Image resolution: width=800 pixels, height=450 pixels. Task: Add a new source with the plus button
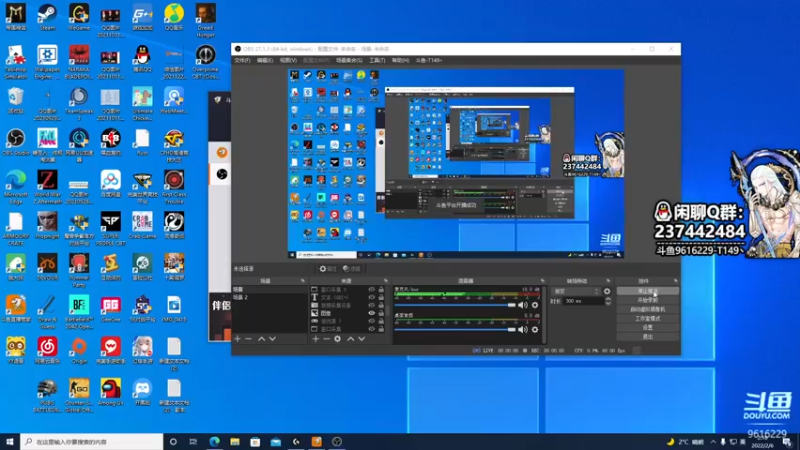click(315, 339)
